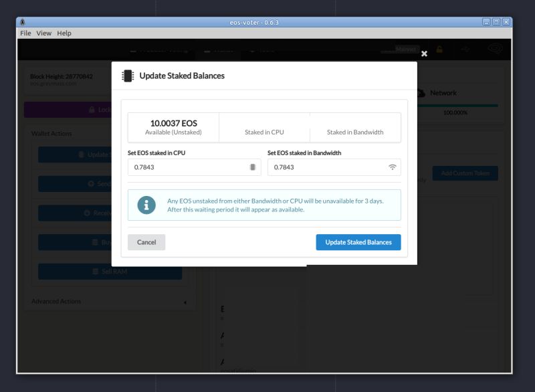Click the chip icon in the modal header
The width and height of the screenshot is (535, 392).
click(x=127, y=76)
